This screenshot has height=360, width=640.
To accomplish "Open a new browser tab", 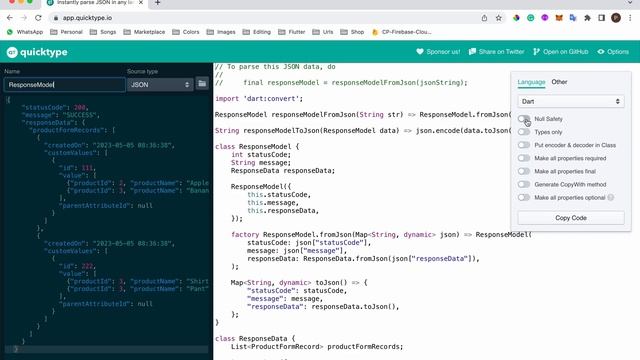I will [x=158, y=3].
